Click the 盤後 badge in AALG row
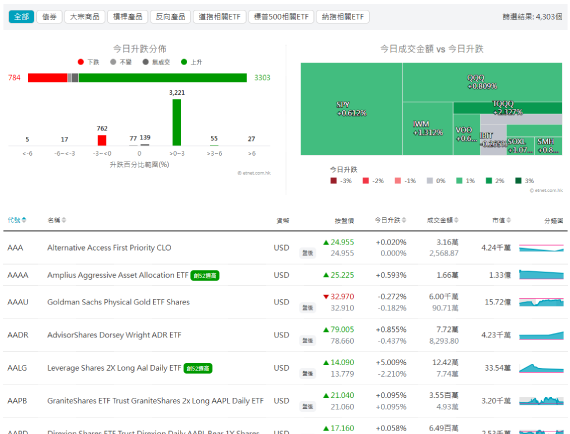 tap(308, 374)
